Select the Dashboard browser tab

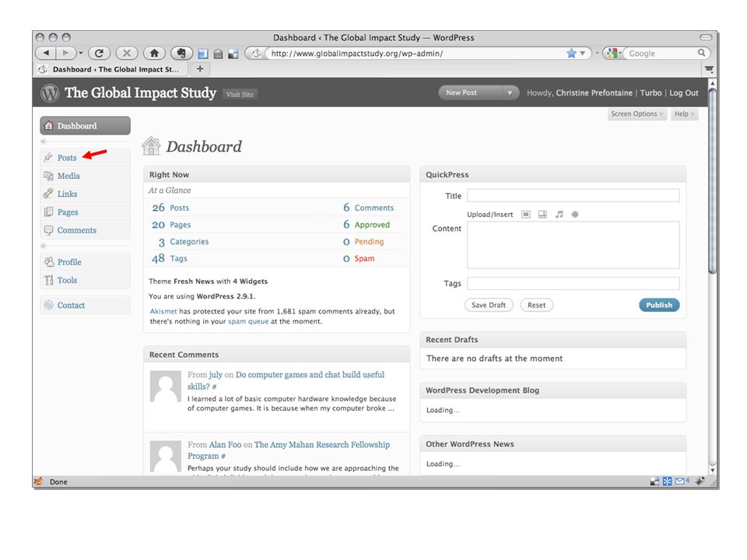coord(110,69)
